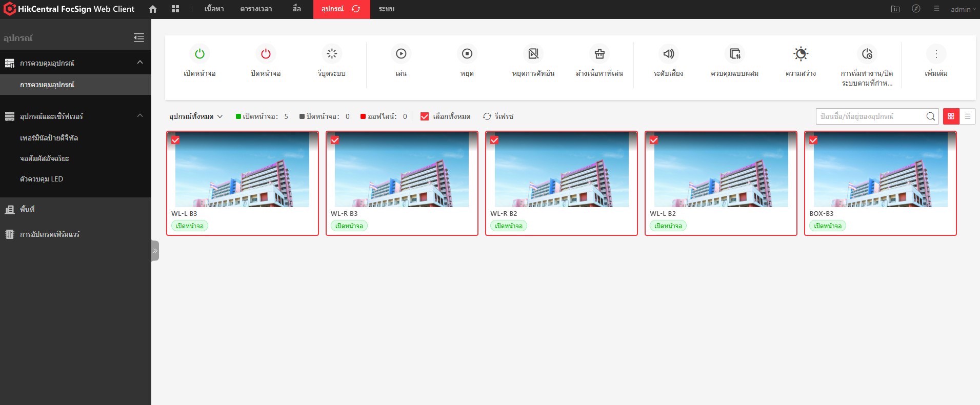Open the volume level control icon
The height and width of the screenshot is (405, 980).
tap(668, 54)
